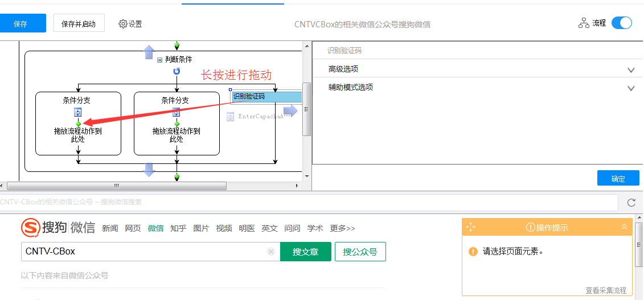Click the refresh page icon
The width and height of the screenshot is (644, 300).
631,202
